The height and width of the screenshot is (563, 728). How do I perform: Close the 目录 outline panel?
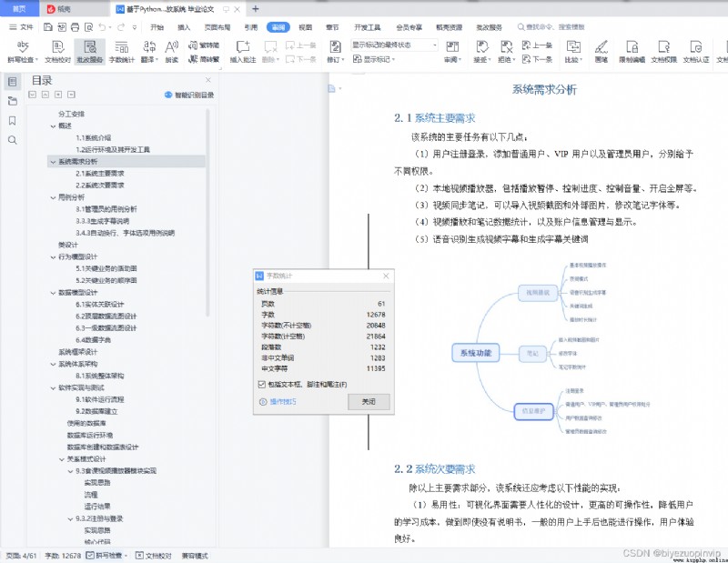click(x=208, y=80)
